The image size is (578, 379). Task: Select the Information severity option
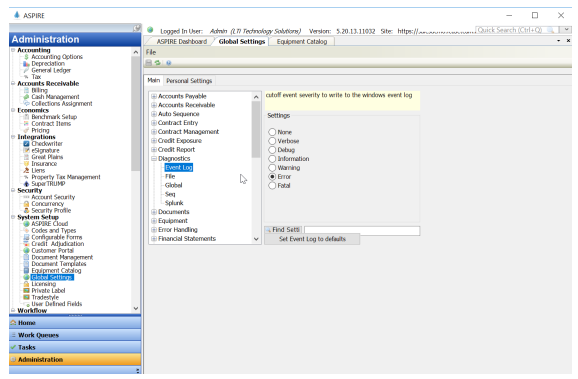[272, 159]
